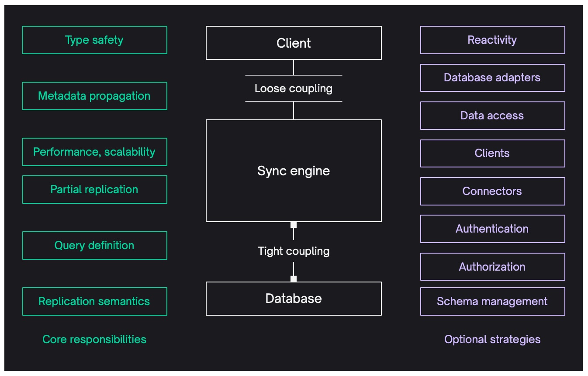
Task: Click the Replication semantics box
Action: pyautogui.click(x=94, y=301)
